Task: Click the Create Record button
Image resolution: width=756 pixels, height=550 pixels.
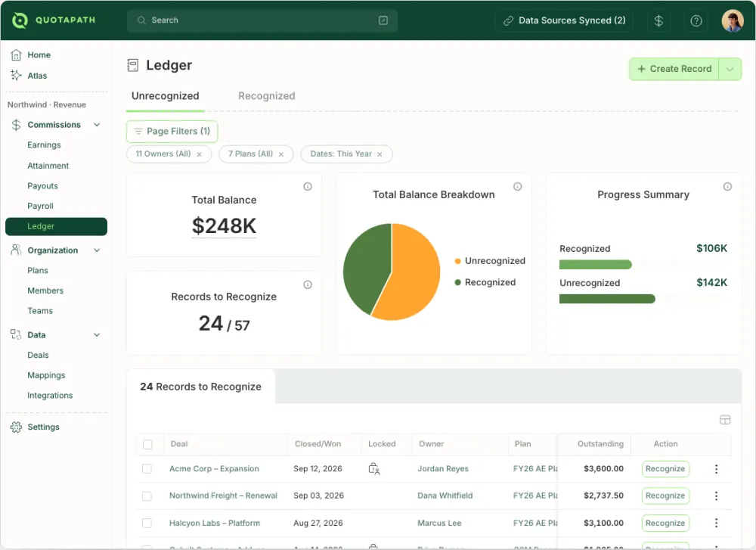Action: (x=674, y=70)
